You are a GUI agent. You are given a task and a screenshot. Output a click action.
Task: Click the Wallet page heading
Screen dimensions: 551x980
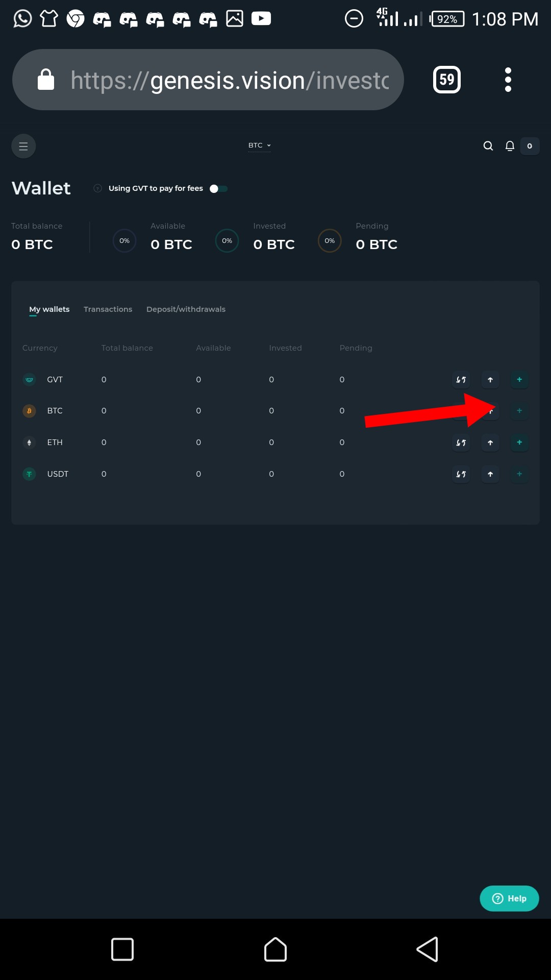41,188
